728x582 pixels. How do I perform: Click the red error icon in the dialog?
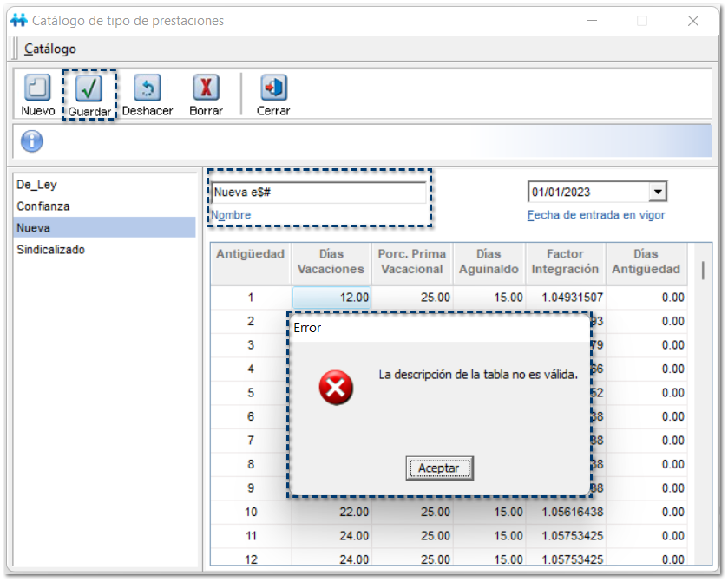click(336, 387)
